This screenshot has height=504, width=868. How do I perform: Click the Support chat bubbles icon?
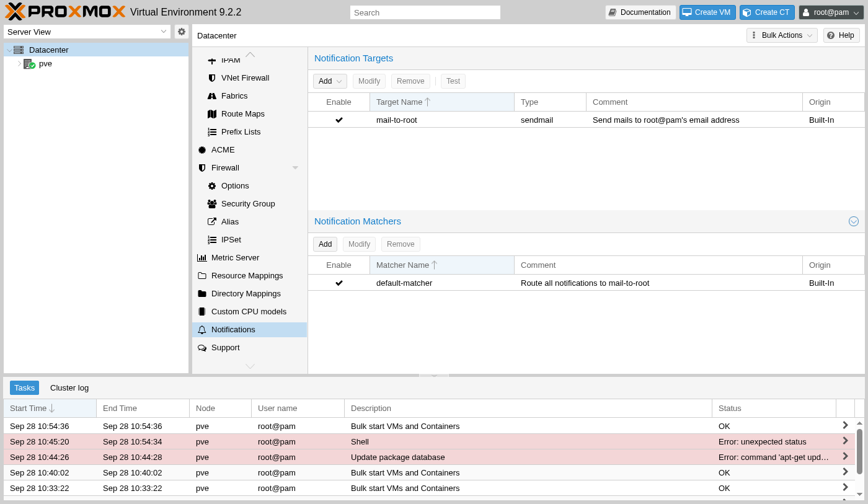click(x=202, y=348)
